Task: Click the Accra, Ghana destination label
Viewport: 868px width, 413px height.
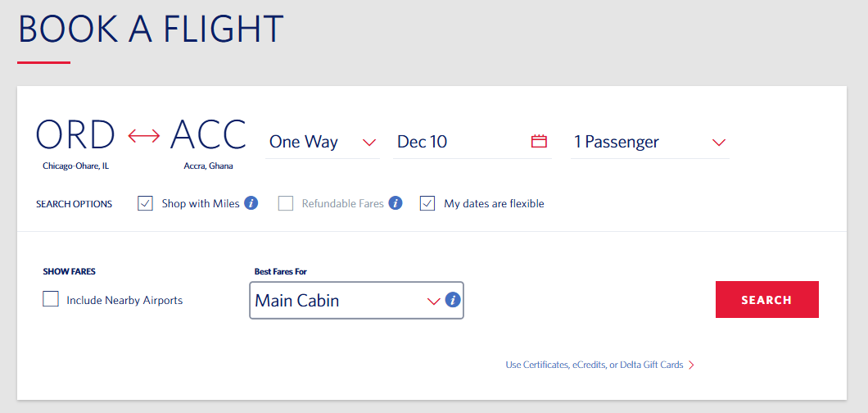Action: (x=208, y=166)
